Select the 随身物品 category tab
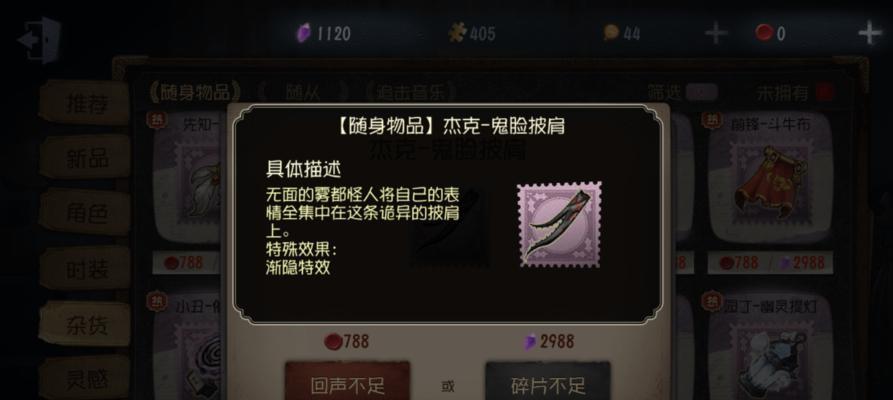The image size is (893, 400). pyautogui.click(x=195, y=92)
